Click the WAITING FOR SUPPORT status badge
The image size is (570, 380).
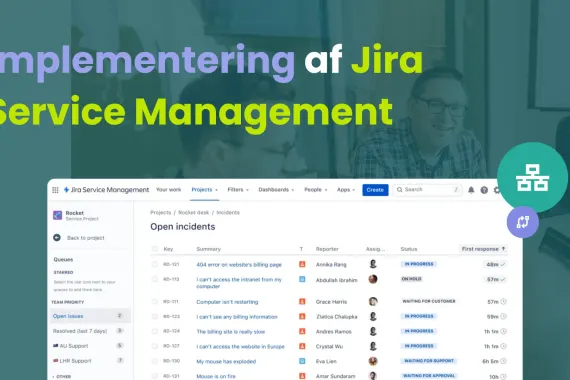tap(429, 361)
